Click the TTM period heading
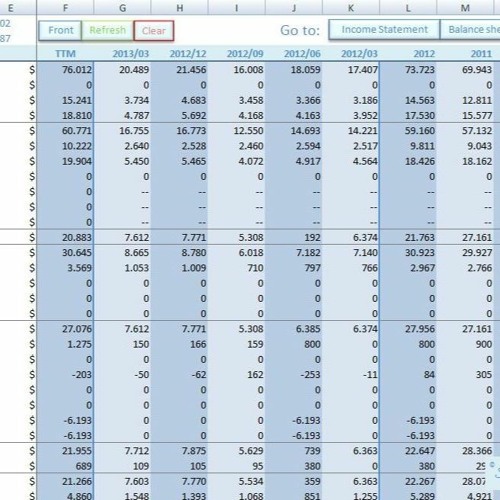This screenshot has width=500, height=500. tap(65, 54)
